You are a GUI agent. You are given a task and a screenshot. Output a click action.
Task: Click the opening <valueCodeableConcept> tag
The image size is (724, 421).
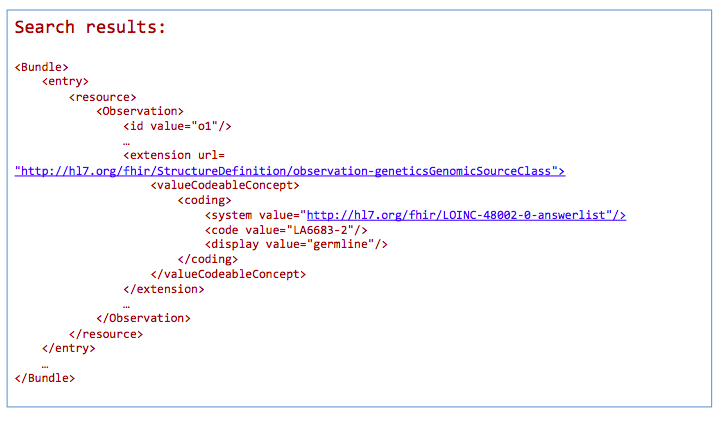click(225, 186)
